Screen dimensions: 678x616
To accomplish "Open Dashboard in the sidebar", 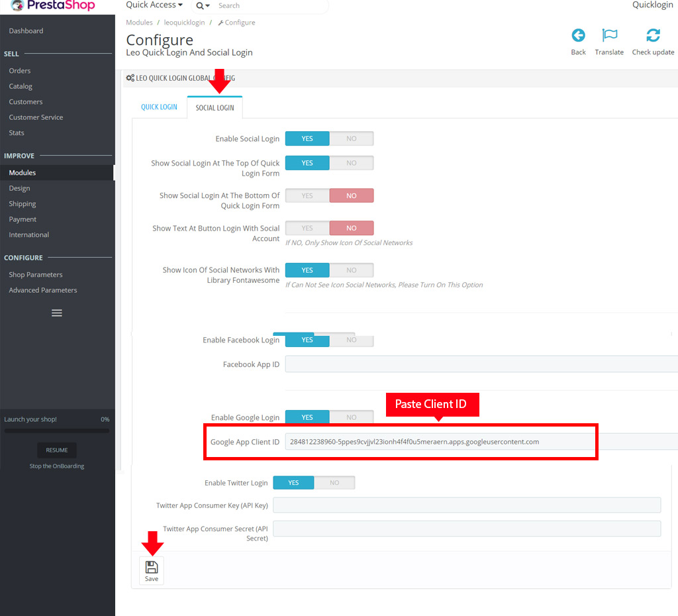I will (26, 30).
